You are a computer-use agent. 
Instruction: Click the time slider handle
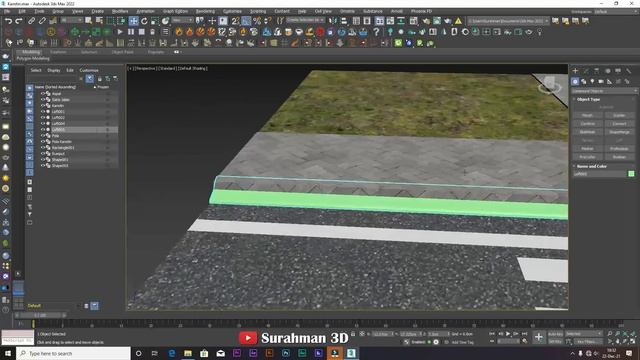40,315
